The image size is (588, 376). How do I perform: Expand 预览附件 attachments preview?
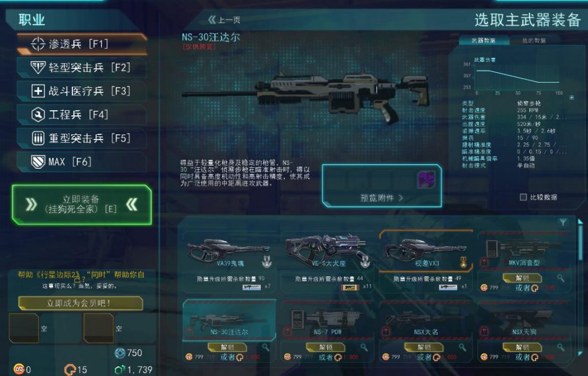pyautogui.click(x=381, y=198)
